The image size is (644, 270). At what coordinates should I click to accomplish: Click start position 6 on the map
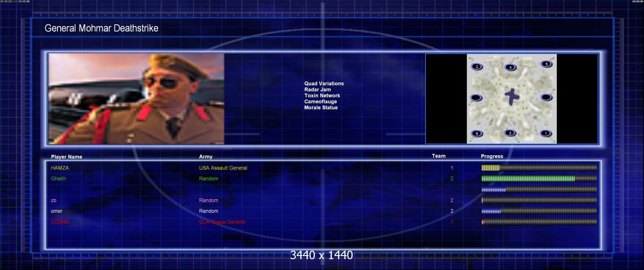(476, 133)
